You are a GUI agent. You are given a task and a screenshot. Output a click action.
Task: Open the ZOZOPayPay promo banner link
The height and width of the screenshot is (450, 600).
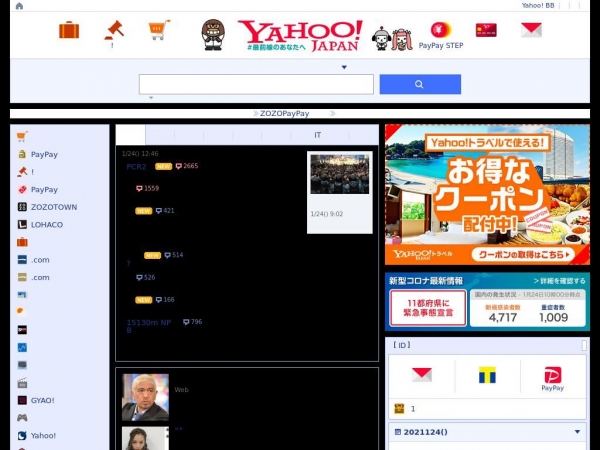tap(285, 113)
